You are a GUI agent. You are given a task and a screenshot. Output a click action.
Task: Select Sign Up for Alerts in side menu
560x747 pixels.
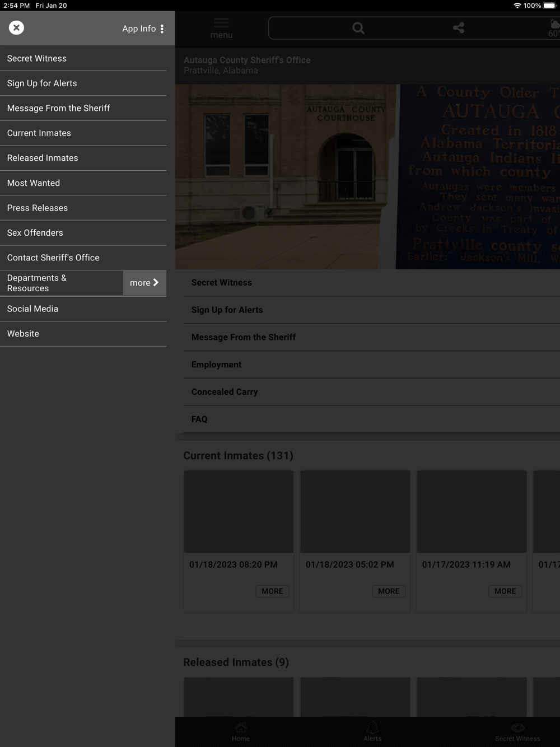point(83,83)
